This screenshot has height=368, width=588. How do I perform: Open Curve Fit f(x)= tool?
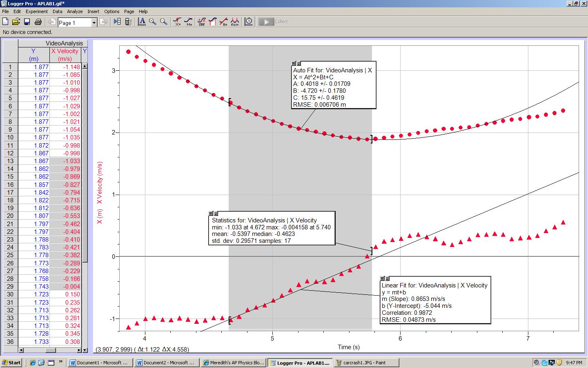[235, 22]
